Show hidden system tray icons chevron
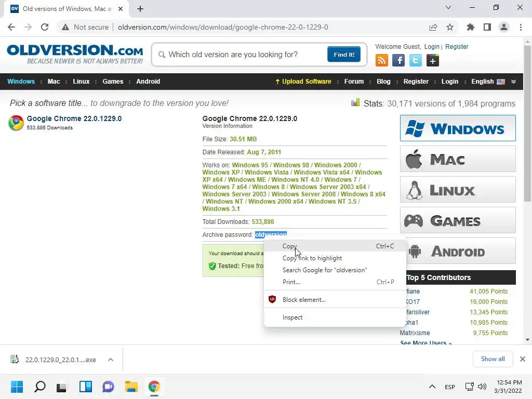532x399 pixels. point(432,387)
